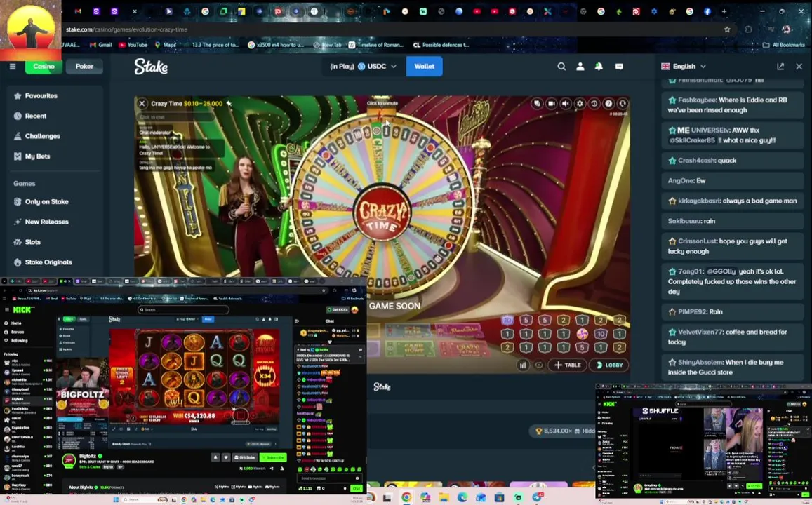Open the English language dropdown in chat
Image resolution: width=812 pixels, height=505 pixels.
click(684, 66)
